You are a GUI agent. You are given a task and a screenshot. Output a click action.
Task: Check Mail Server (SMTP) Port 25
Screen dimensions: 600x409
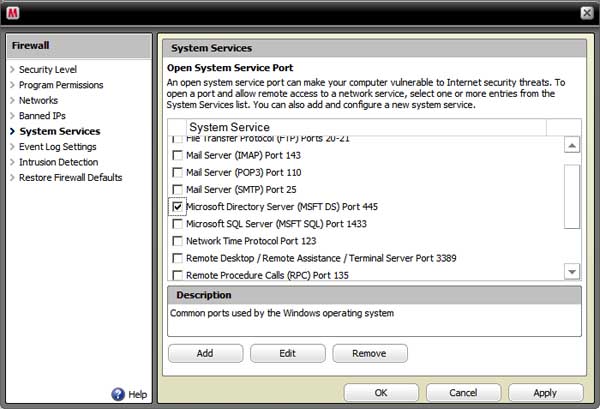pyautogui.click(x=178, y=189)
